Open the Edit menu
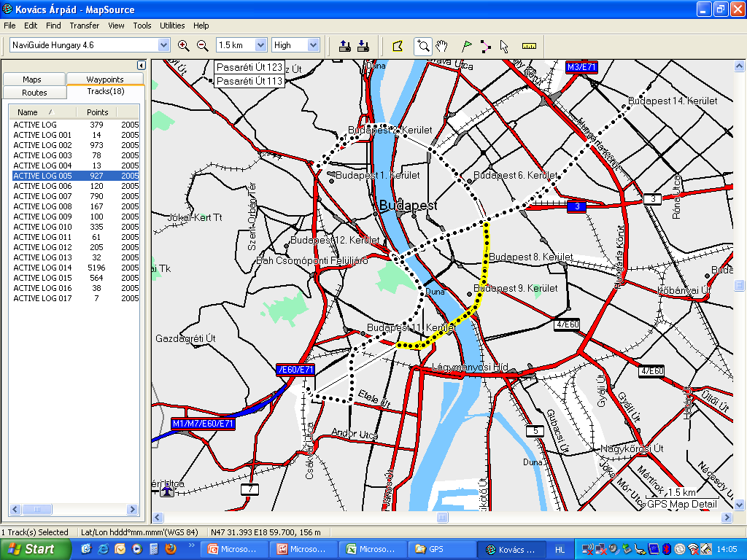 click(31, 26)
